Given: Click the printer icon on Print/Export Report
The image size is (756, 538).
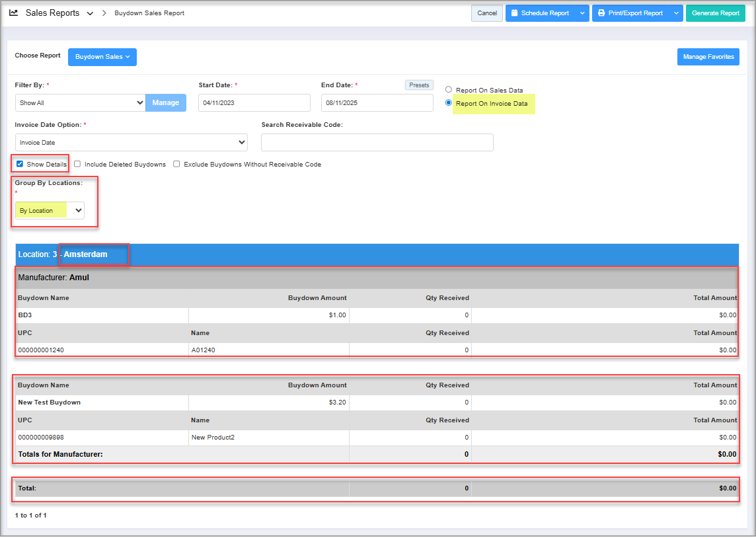Looking at the screenshot, I should (x=601, y=13).
